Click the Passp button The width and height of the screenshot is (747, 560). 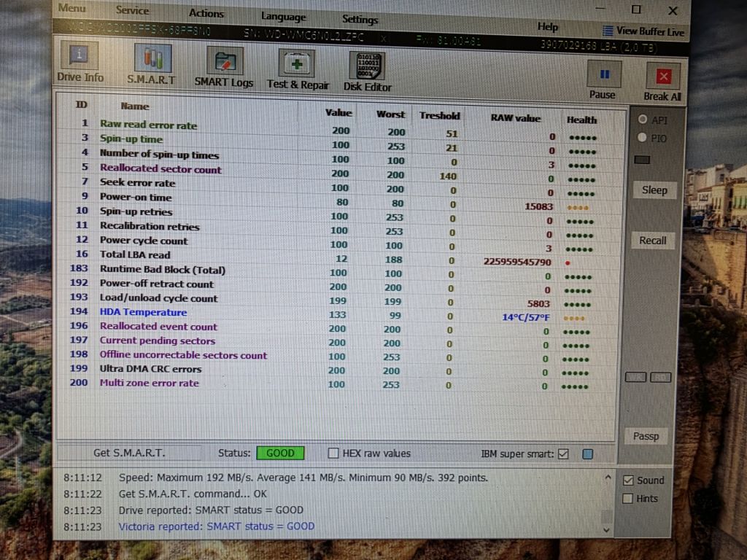pyautogui.click(x=646, y=436)
